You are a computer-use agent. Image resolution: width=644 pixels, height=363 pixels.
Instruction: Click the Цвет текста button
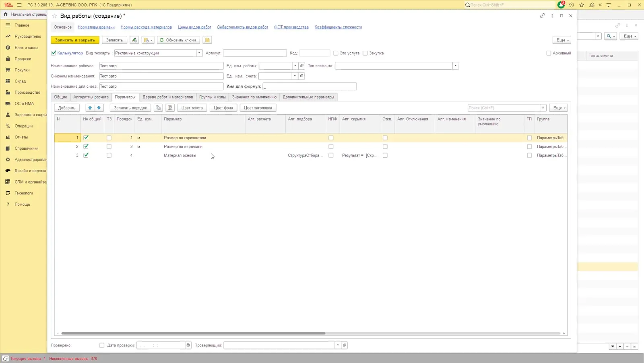192,108
